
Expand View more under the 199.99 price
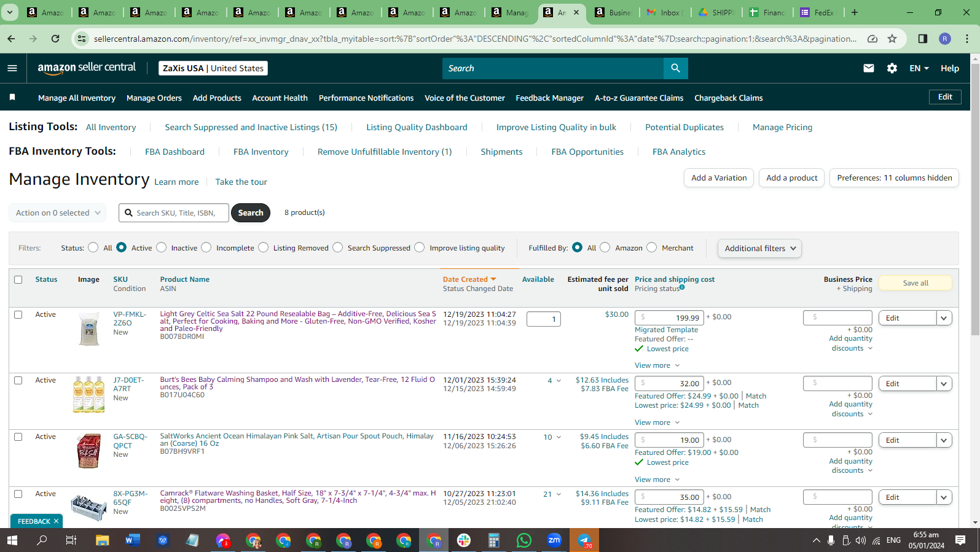(x=657, y=365)
